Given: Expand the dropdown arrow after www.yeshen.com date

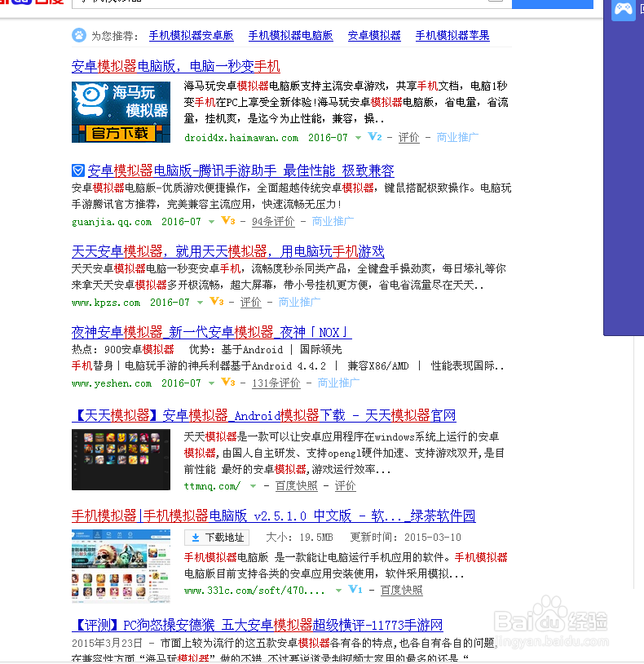Looking at the screenshot, I should tap(212, 383).
